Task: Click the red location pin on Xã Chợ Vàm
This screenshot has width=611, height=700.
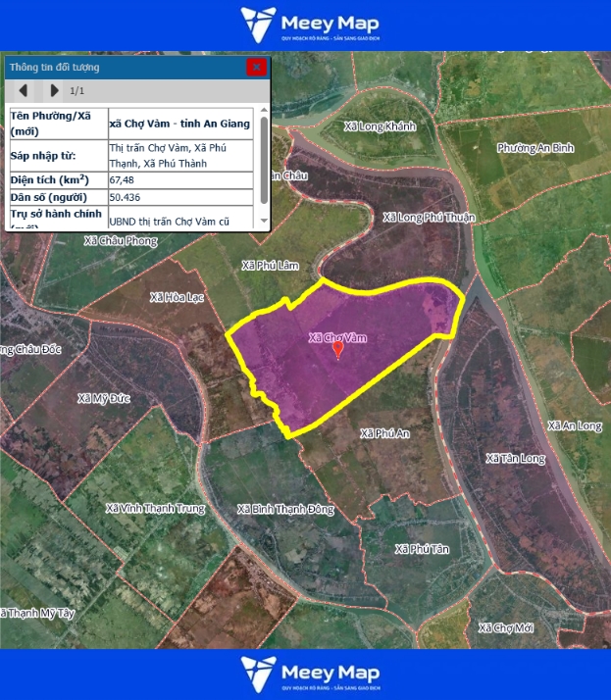Action: (x=338, y=349)
